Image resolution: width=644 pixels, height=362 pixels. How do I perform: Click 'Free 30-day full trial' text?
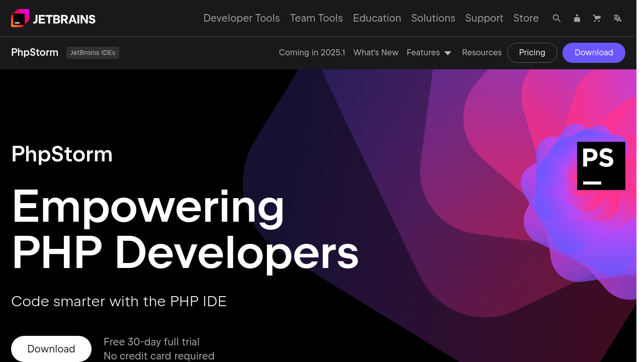pyautogui.click(x=151, y=342)
